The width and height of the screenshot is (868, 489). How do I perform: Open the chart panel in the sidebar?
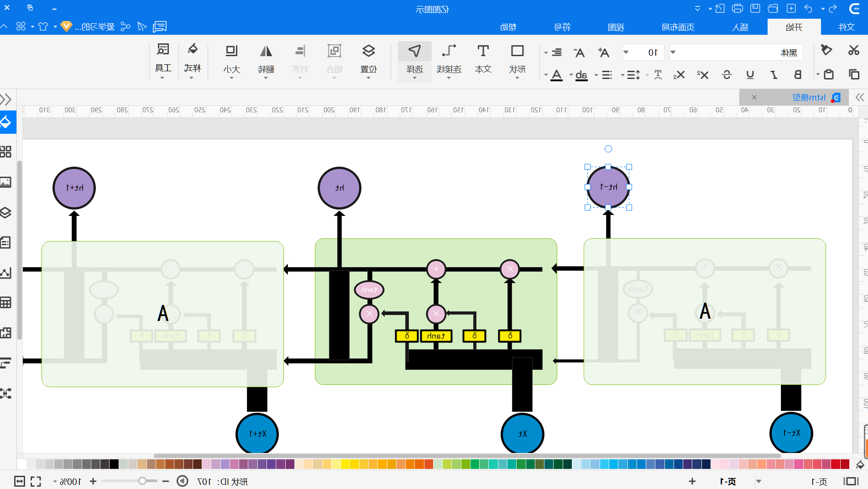tap(5, 273)
